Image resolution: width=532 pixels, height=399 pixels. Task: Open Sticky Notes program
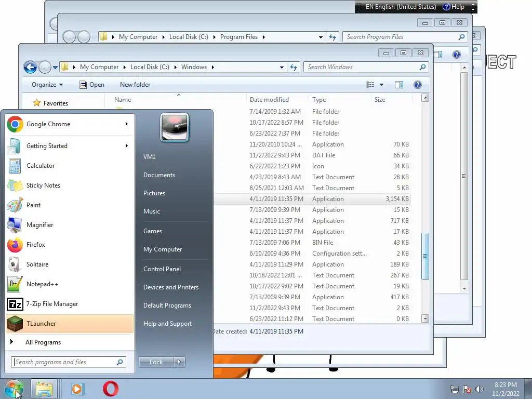70,185
